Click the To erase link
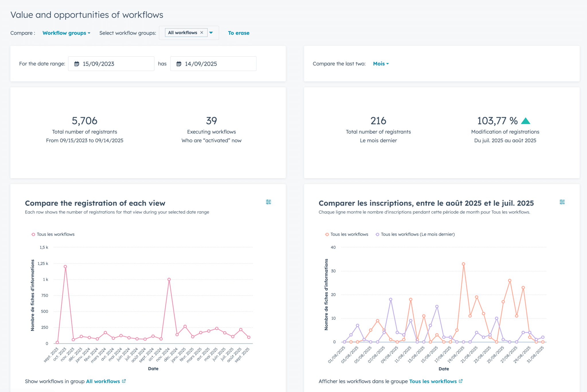This screenshot has height=392, width=587. (x=238, y=33)
